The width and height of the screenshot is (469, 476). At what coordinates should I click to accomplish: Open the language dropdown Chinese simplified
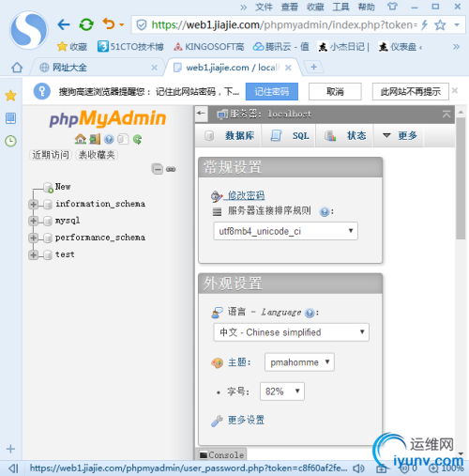(x=292, y=332)
